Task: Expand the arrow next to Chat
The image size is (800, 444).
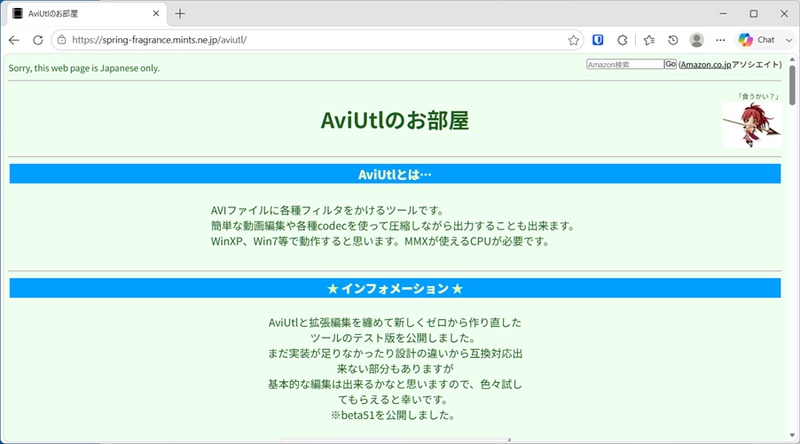Action: pos(789,40)
